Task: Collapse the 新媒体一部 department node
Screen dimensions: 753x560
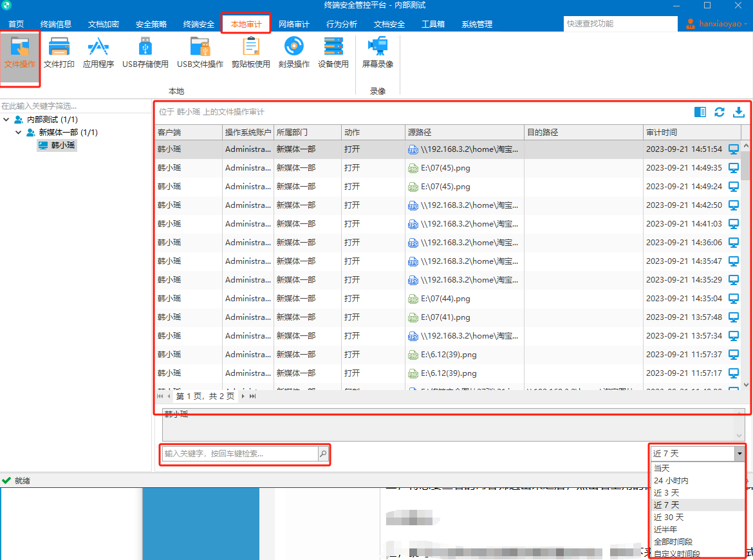Action: tap(18, 132)
